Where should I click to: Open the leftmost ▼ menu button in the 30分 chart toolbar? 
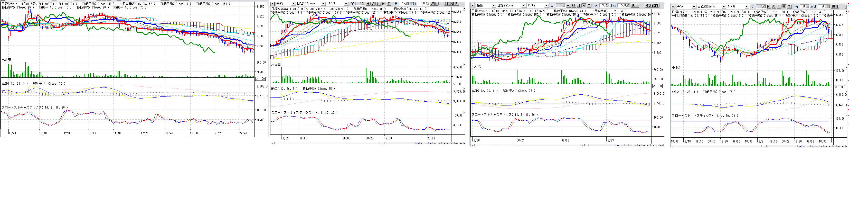tap(473, 6)
